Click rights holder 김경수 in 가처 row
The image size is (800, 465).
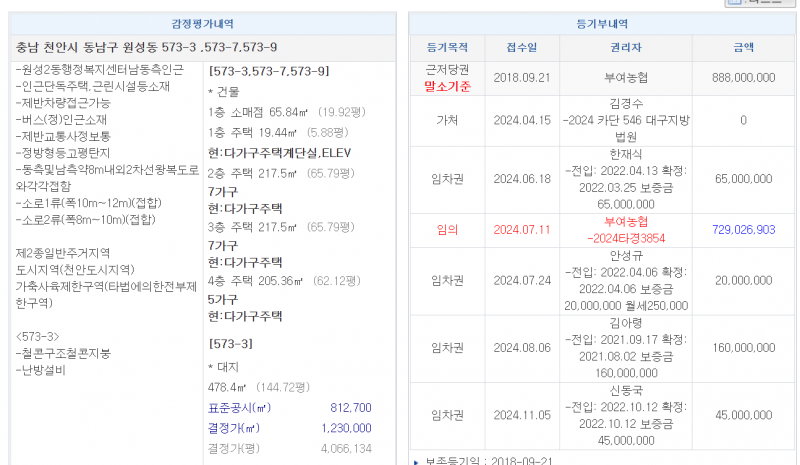click(x=626, y=103)
